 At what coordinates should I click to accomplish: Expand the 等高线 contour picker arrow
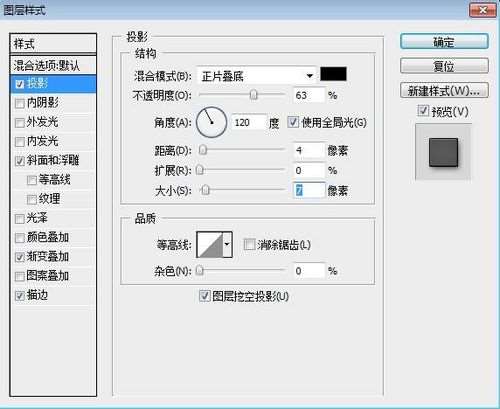point(227,245)
